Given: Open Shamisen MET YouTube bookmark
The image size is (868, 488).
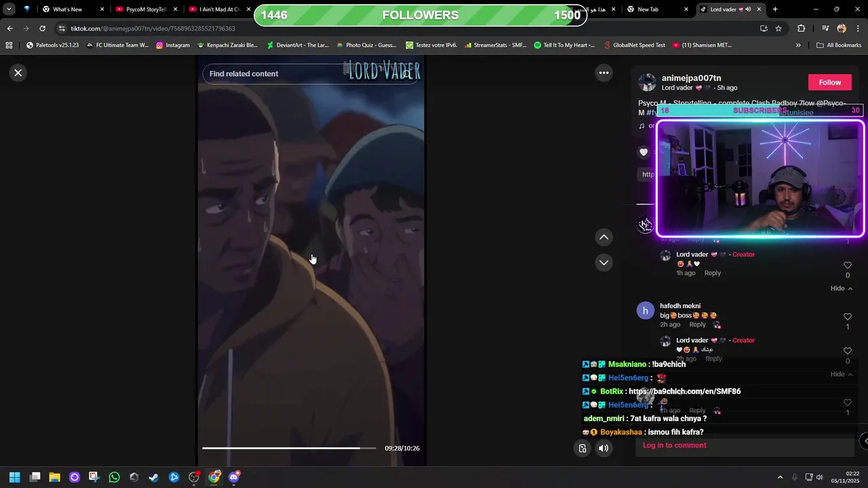Looking at the screenshot, I should (x=702, y=45).
